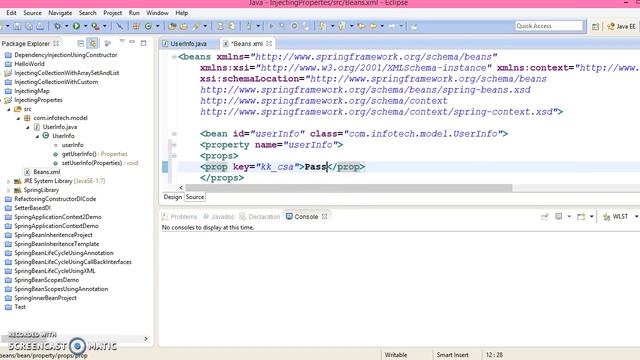Select Beans.xml in Package Explorer
640x360 pixels.
42,172
